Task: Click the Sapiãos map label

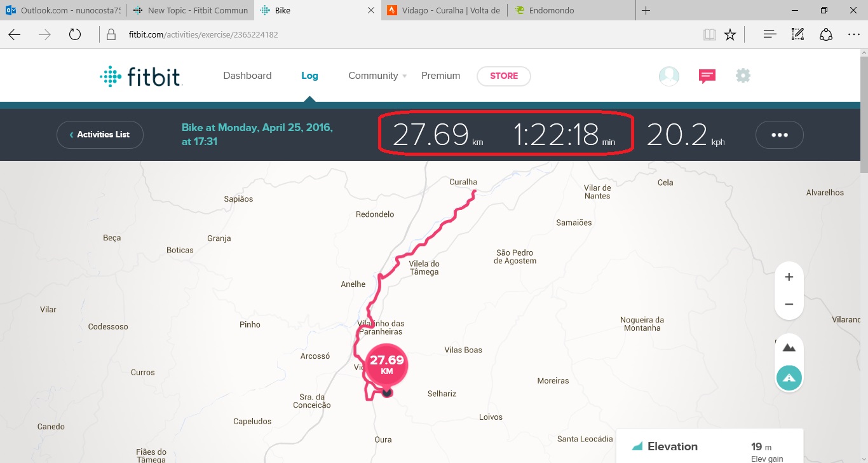Action: pos(238,199)
